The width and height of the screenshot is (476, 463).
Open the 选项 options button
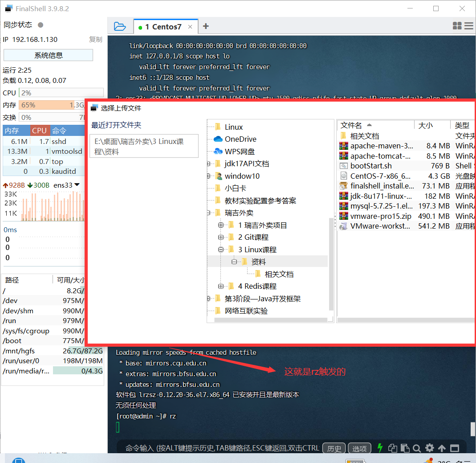[x=359, y=448]
